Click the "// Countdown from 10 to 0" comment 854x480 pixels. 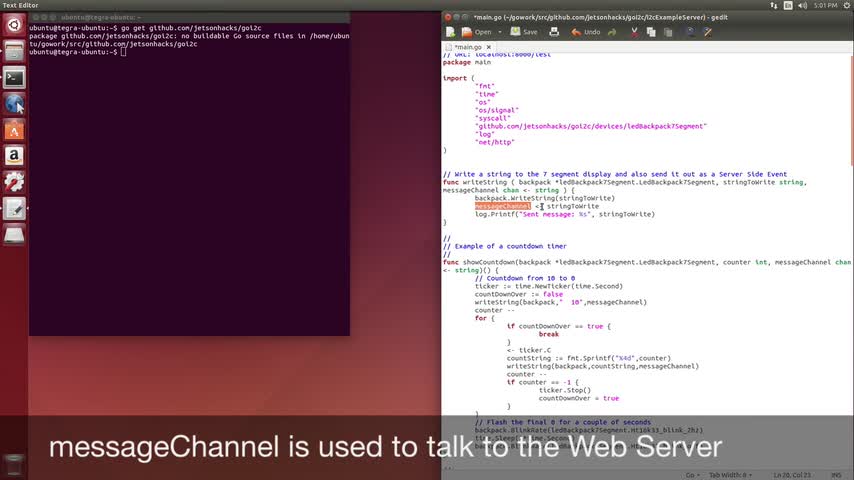click(x=524, y=278)
